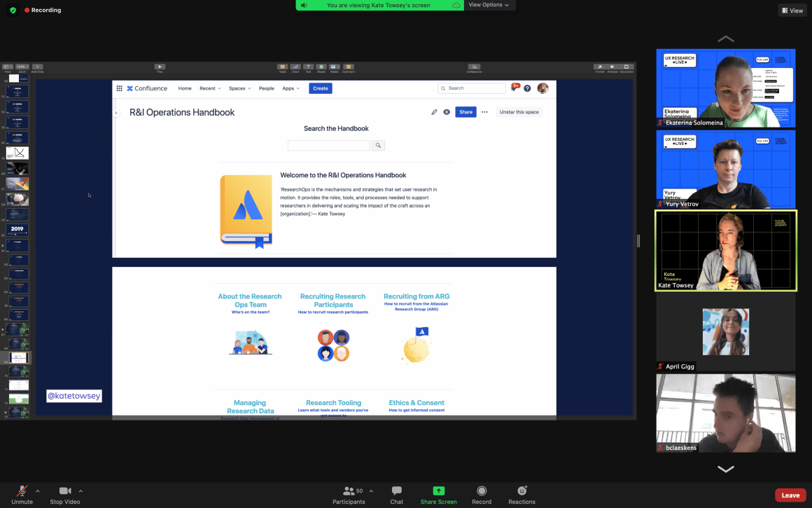Image resolution: width=812 pixels, height=508 pixels.
Task: Click the Confluence app switcher grid icon
Action: coord(119,88)
